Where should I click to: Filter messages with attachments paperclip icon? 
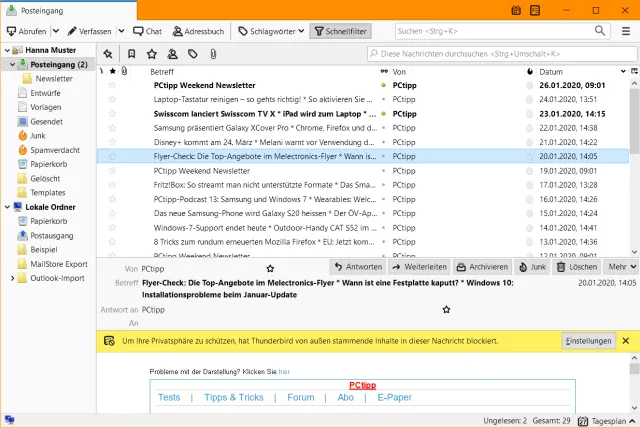[x=213, y=53]
